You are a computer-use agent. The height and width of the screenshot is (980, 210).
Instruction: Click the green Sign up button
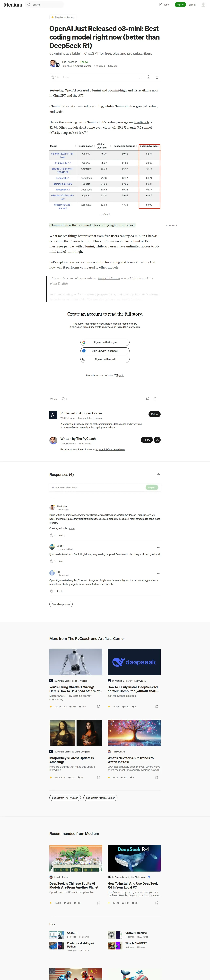[x=180, y=5]
